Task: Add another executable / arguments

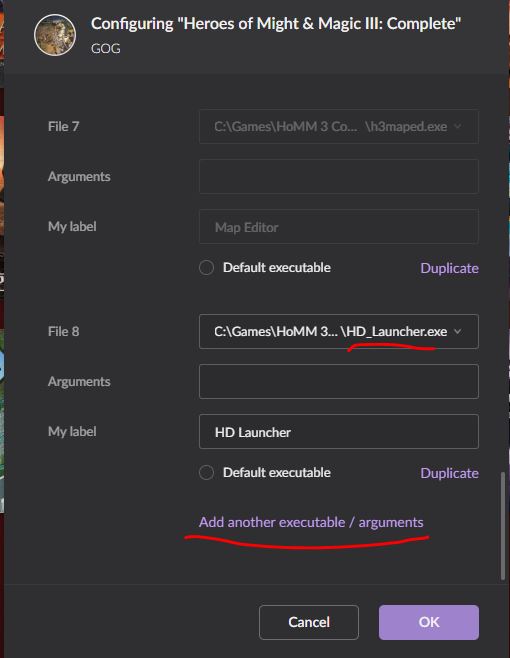Action: tap(311, 522)
